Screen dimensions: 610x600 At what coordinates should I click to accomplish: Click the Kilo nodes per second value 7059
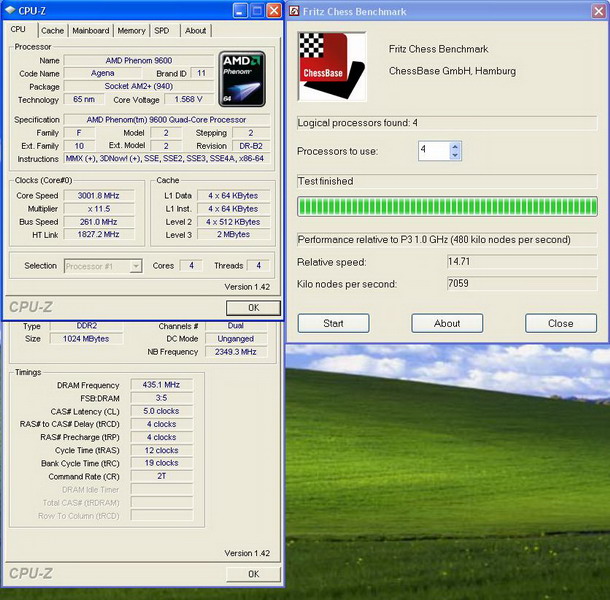pyautogui.click(x=522, y=283)
